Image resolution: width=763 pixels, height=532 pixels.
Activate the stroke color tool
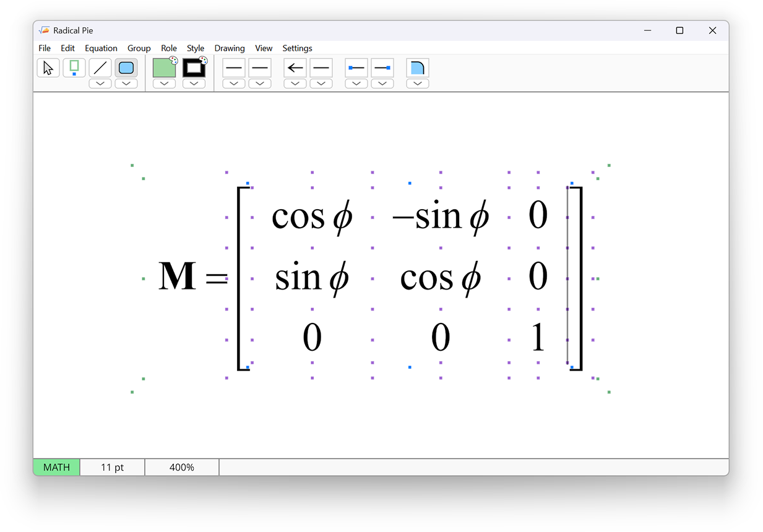[194, 67]
